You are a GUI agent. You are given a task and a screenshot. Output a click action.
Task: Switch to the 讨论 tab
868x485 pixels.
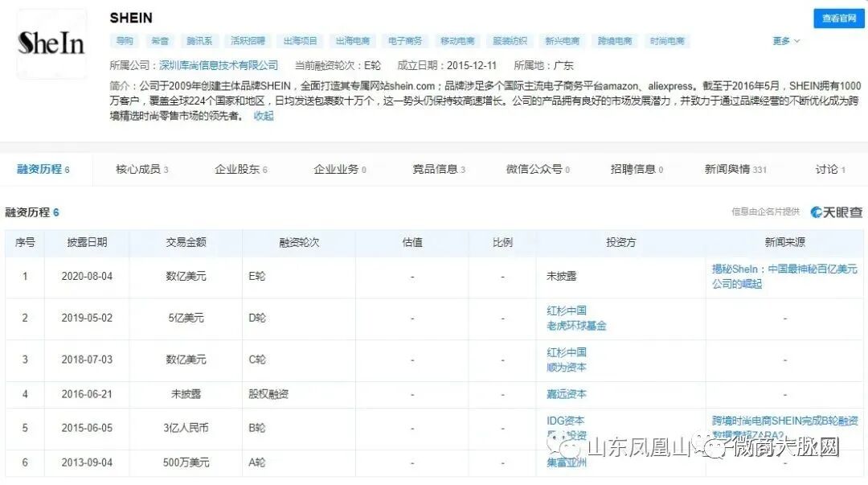tap(830, 169)
